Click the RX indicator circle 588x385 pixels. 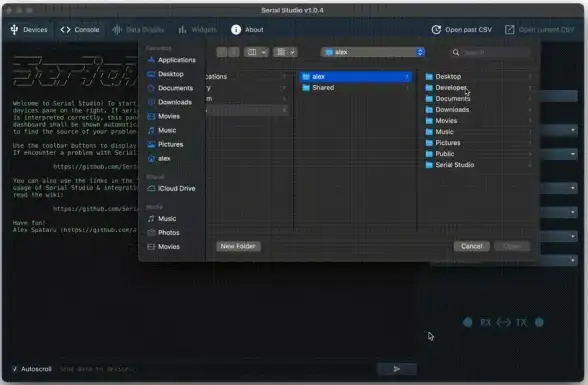[x=468, y=322]
